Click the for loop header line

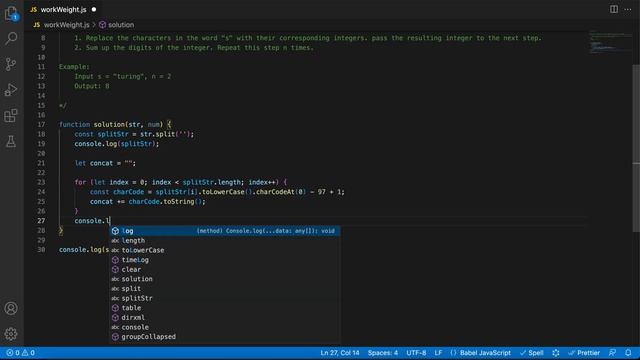tap(181, 182)
